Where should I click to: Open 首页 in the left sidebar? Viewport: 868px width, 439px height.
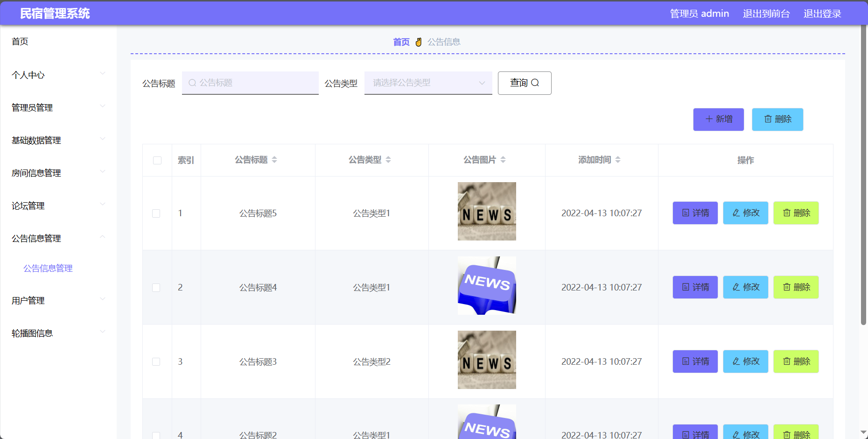click(20, 42)
